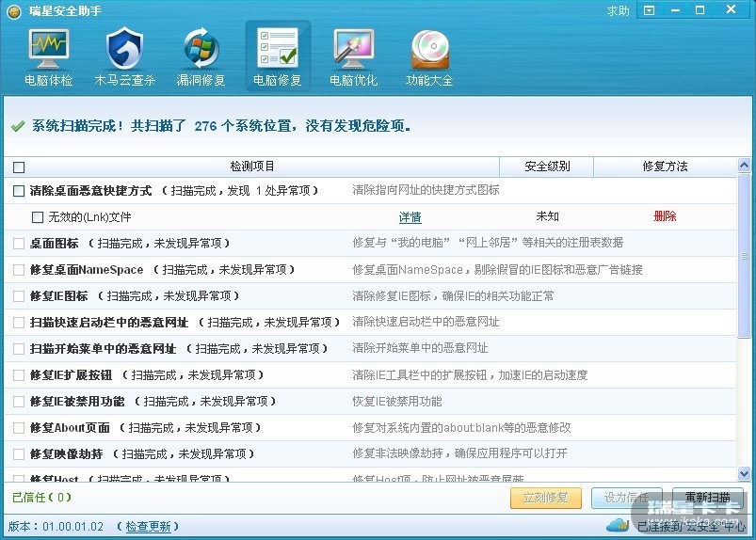Check the 扫描开始菜单中的恶意网址 checkbox
The image size is (756, 540).
(x=19, y=349)
